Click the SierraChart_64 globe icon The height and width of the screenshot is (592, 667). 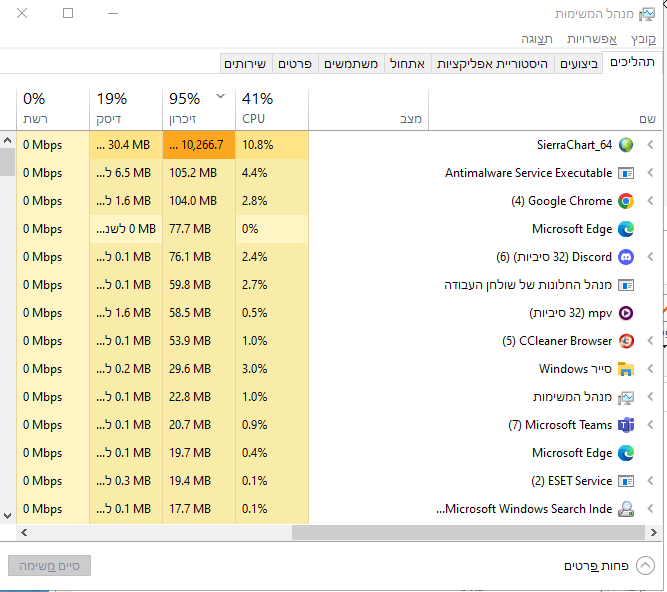[626, 145]
